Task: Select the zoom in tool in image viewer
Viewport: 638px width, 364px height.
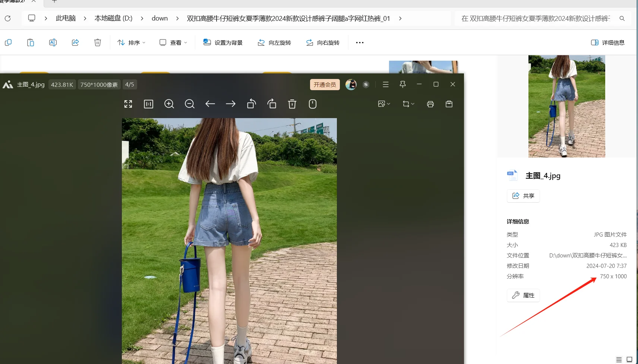Action: (x=169, y=104)
